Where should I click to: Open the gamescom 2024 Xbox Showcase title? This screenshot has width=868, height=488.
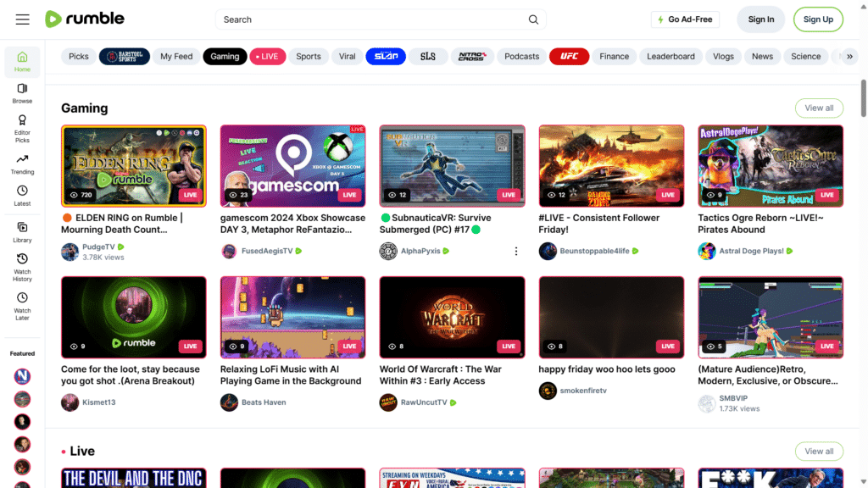pyautogui.click(x=292, y=224)
